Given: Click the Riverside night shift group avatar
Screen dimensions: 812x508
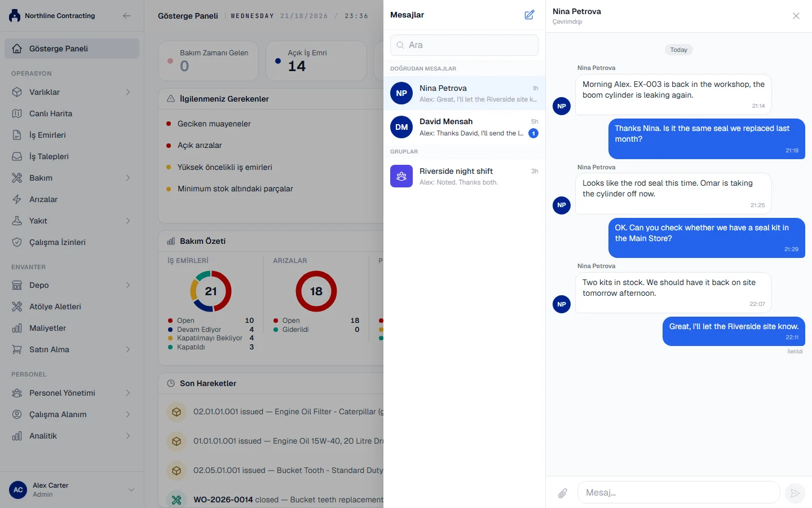Looking at the screenshot, I should [401, 176].
